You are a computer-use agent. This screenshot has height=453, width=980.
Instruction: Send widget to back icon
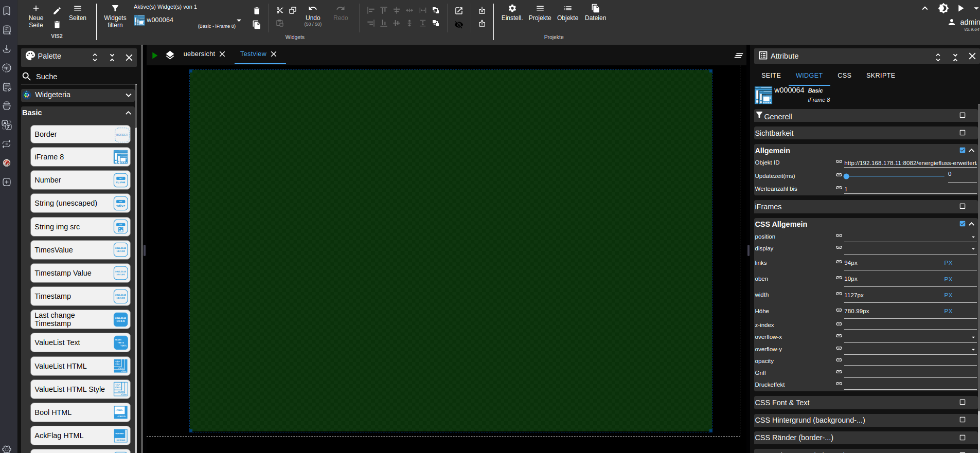coord(436,23)
